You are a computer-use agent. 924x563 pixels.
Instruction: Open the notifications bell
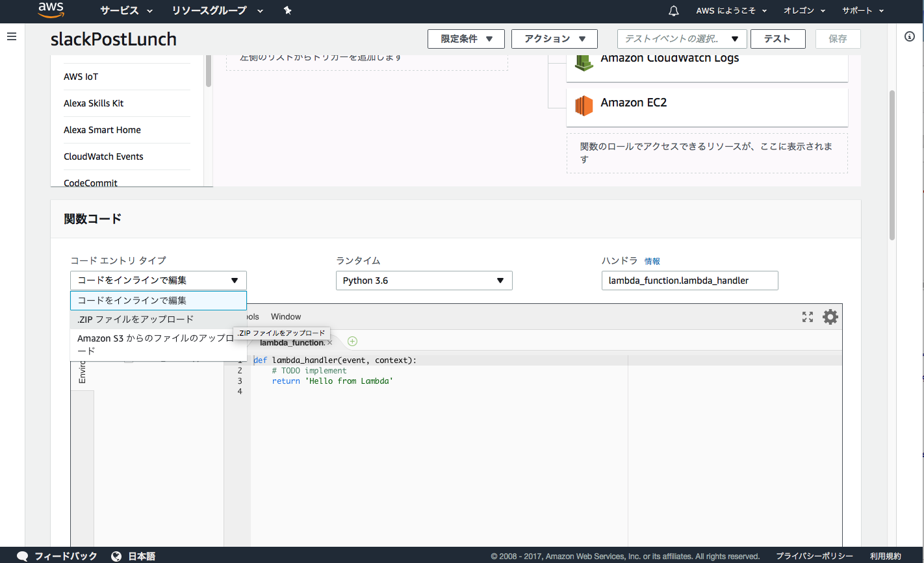[x=674, y=10]
